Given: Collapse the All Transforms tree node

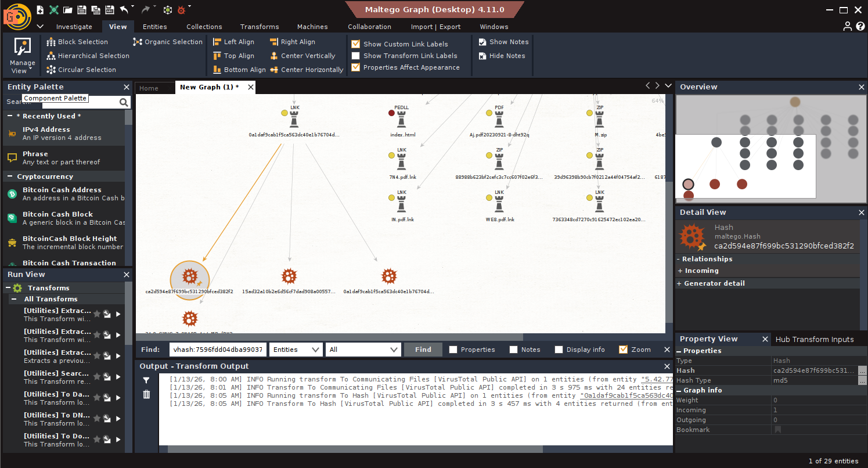Looking at the screenshot, I should [x=13, y=299].
